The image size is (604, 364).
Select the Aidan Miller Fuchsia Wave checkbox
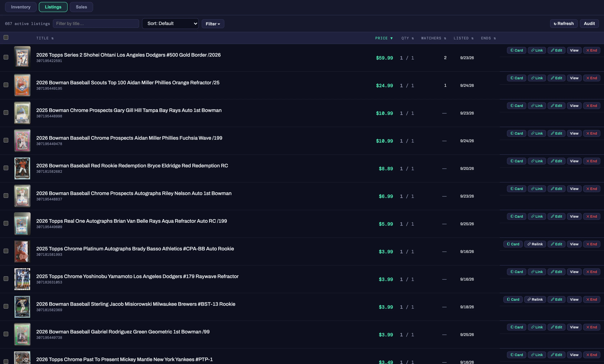[x=6, y=140]
